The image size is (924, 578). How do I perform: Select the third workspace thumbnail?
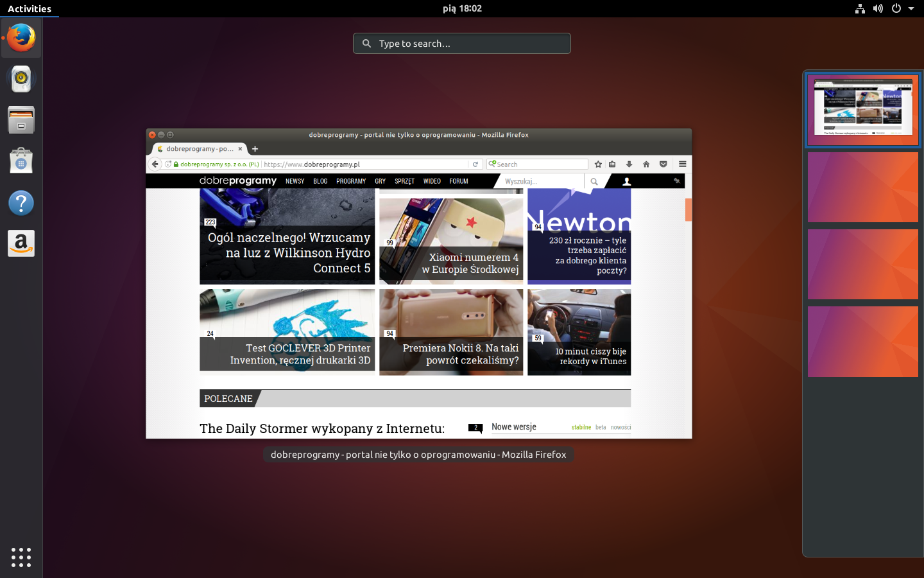(863, 264)
